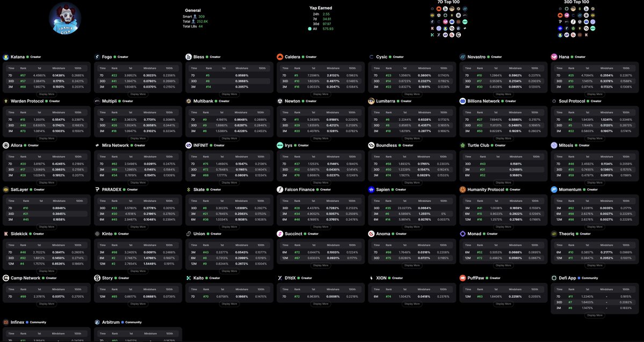Open the Union project name link

(199, 234)
